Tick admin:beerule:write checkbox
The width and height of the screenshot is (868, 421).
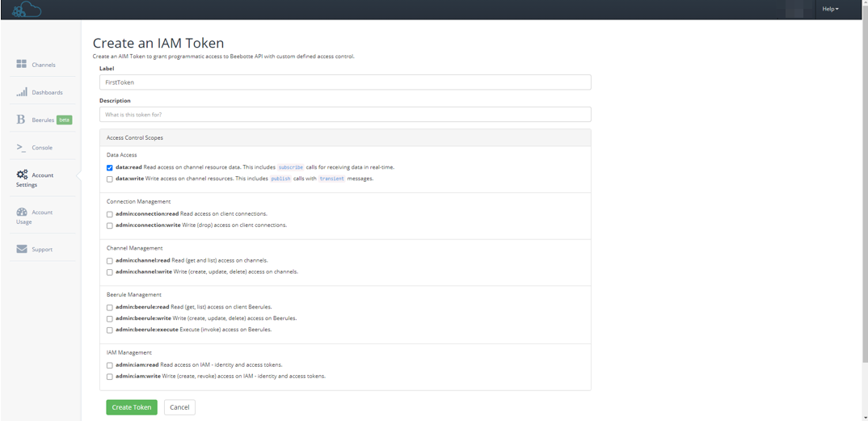point(110,318)
